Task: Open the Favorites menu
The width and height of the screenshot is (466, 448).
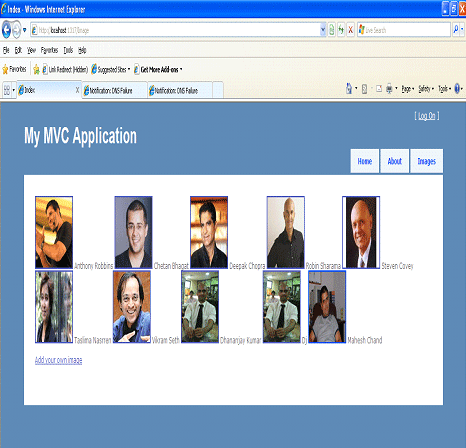Action: tap(49, 50)
